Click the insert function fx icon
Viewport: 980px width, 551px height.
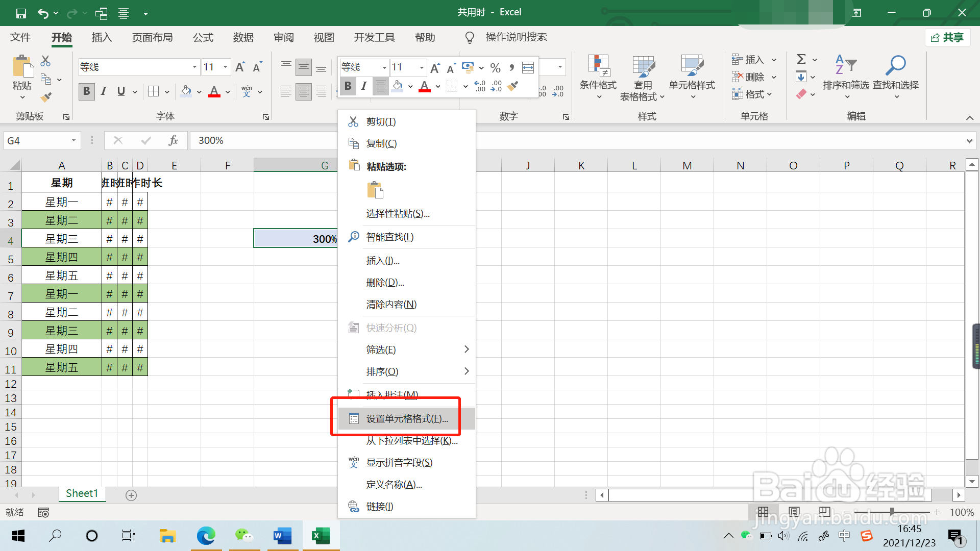[173, 141]
